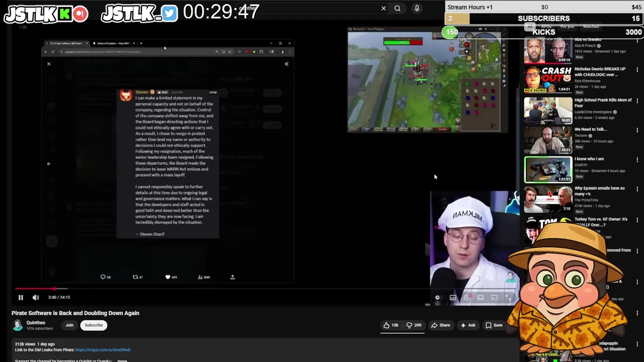Click the magnifier search icon

click(397, 8)
